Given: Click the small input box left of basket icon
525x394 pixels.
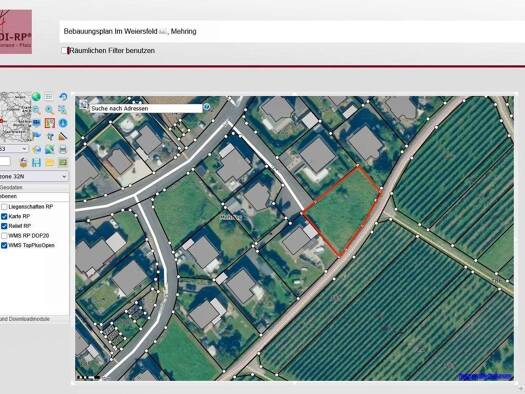Looking at the screenshot, I should point(5,162).
